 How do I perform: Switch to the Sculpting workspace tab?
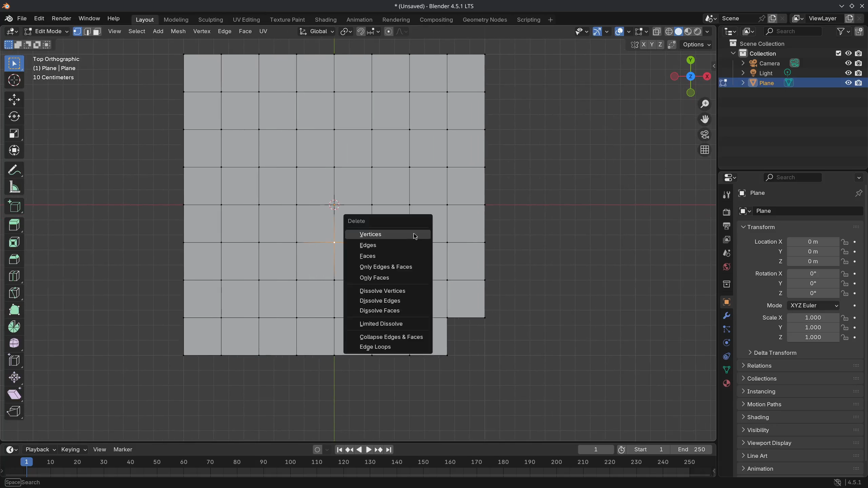point(210,20)
